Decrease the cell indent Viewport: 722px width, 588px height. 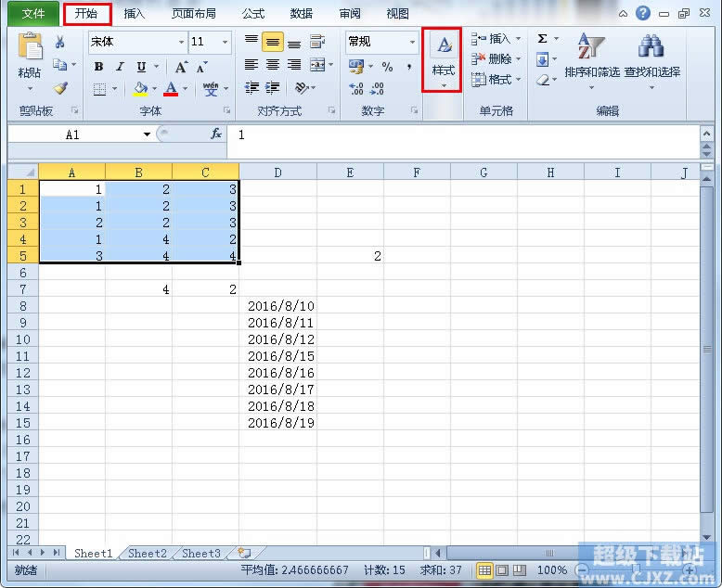(251, 87)
